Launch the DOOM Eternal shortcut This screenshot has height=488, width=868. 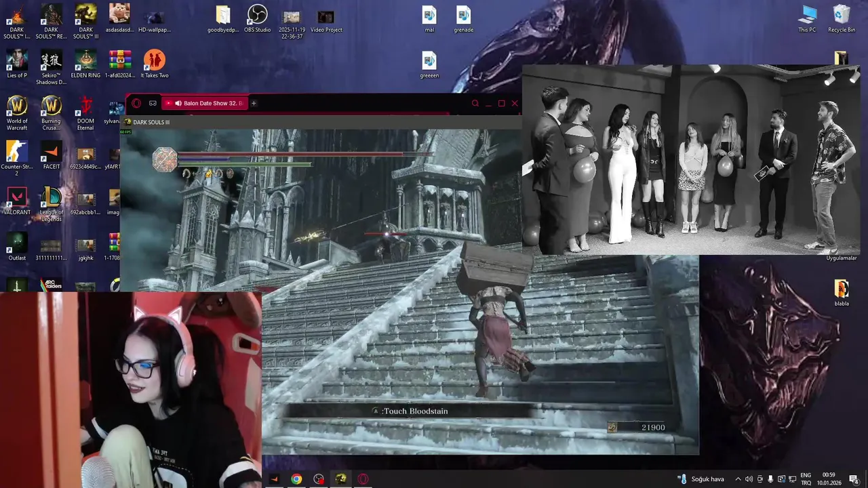(x=85, y=113)
